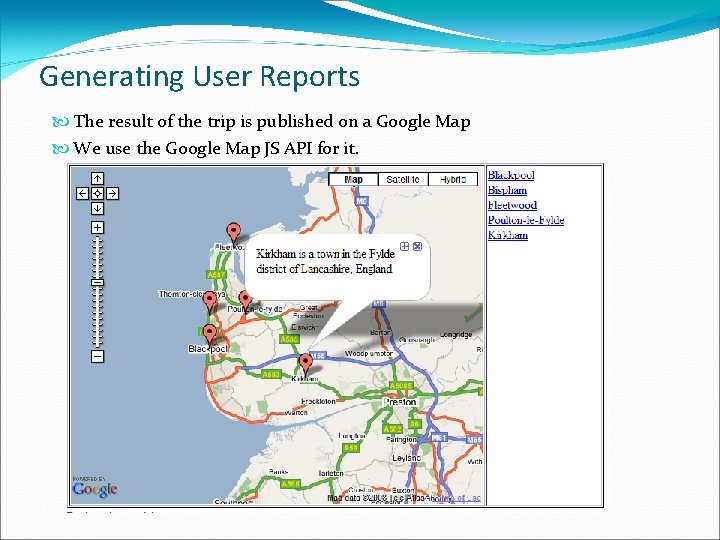This screenshot has width=720, height=540.
Task: Pan the map up with the arrow
Action: pos(97,179)
